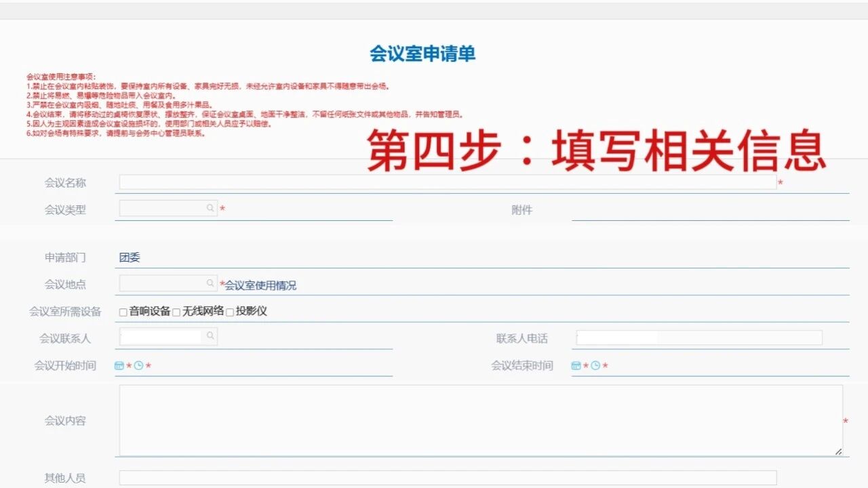Open the 会议联系人 picker field

pos(163,335)
